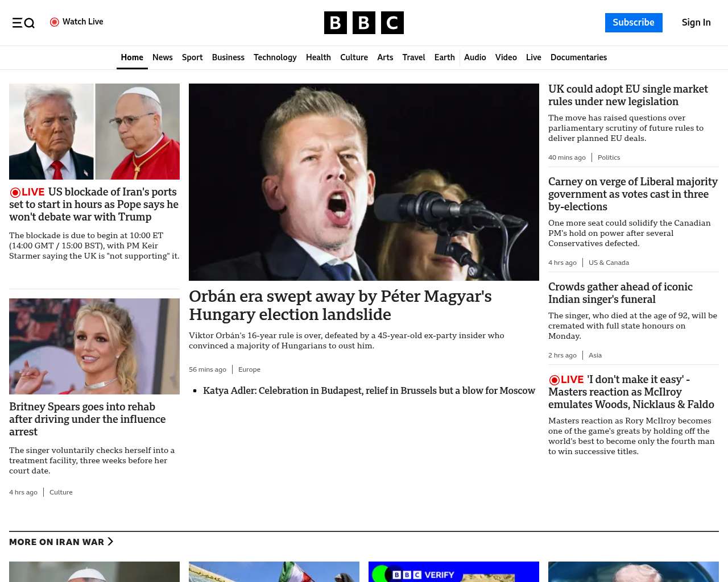Go to the News section
Image resolution: width=728 pixels, height=582 pixels.
(x=162, y=57)
